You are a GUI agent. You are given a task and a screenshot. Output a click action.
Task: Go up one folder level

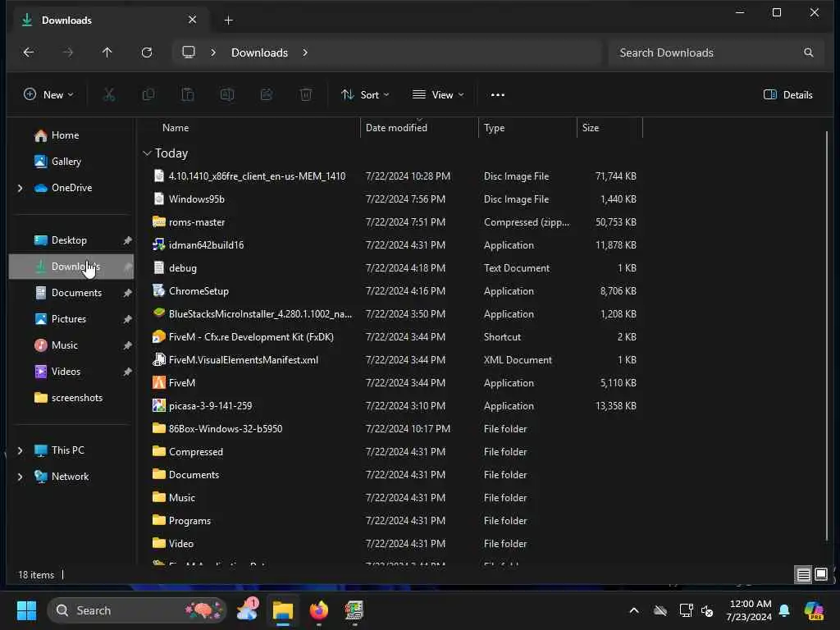[107, 52]
